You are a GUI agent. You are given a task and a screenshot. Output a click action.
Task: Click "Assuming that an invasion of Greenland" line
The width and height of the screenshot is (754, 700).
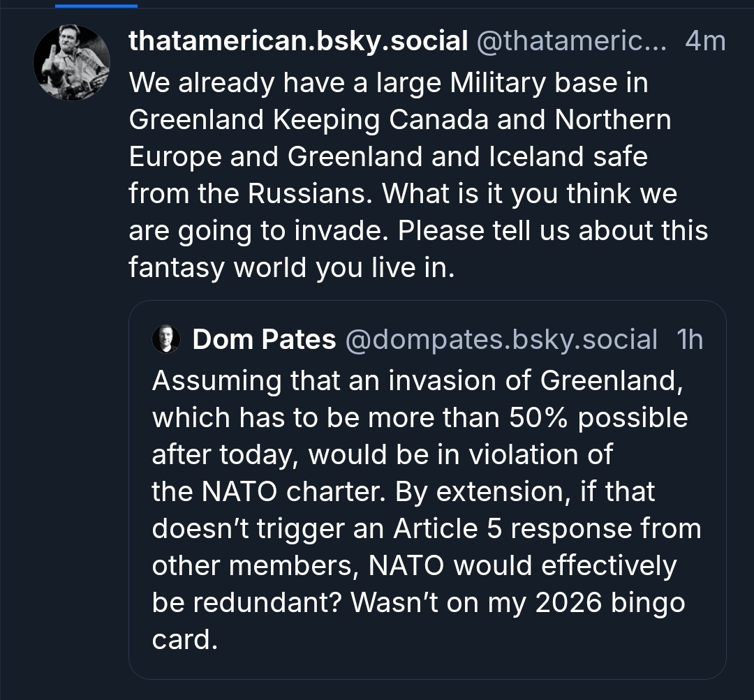coord(415,380)
